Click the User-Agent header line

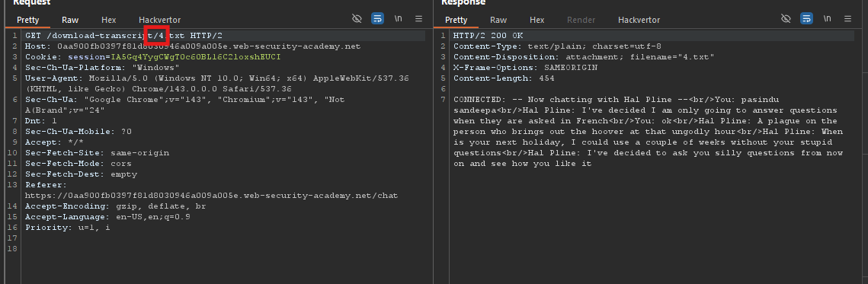pyautogui.click(x=217, y=84)
